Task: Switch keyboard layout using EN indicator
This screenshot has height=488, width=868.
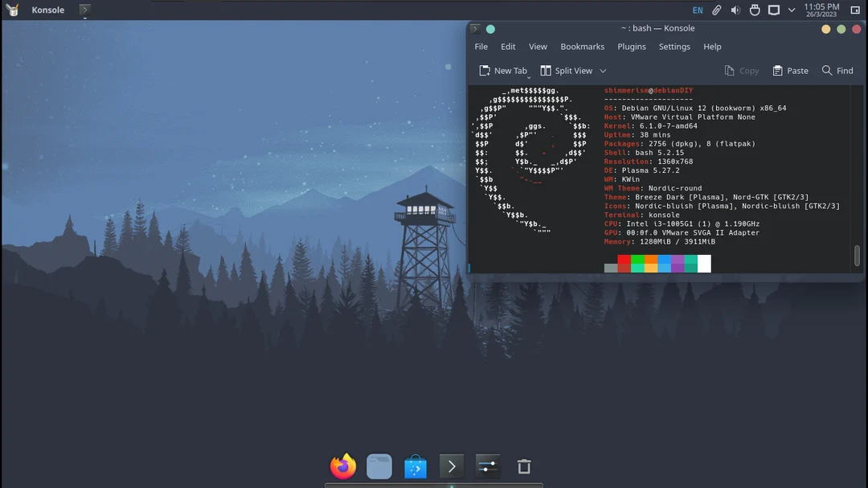Action: coord(698,10)
